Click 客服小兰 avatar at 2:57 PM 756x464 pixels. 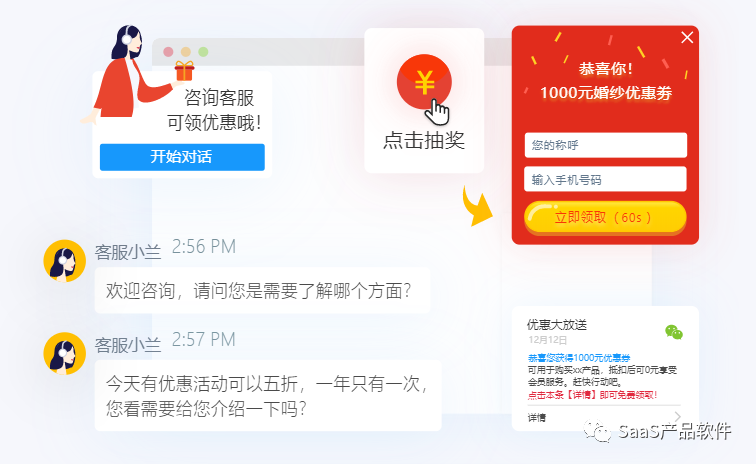click(x=65, y=354)
